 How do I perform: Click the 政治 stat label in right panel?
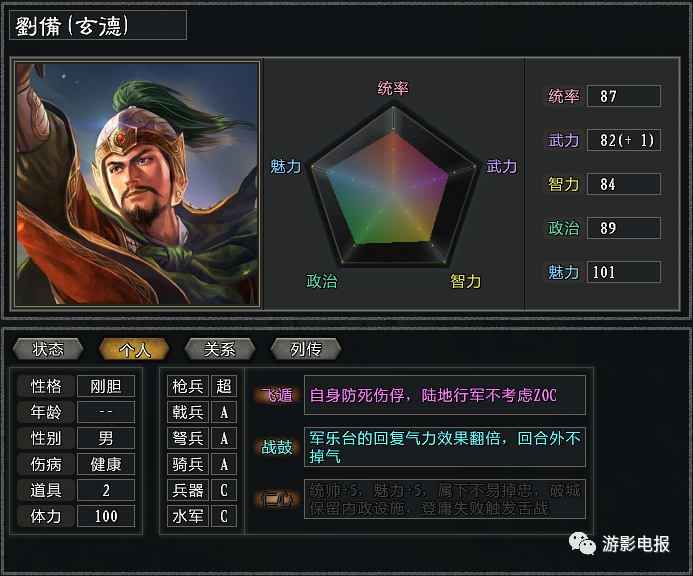[564, 228]
